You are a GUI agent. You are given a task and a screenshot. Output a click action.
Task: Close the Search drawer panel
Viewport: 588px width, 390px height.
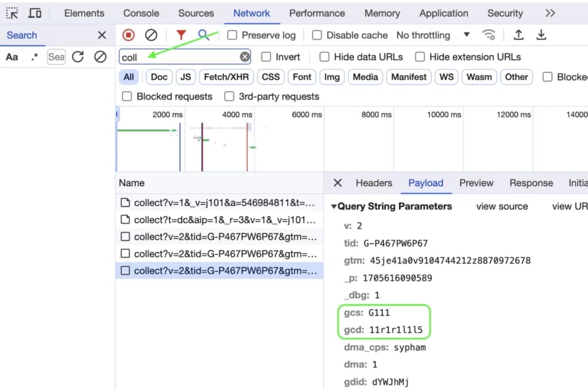(102, 35)
